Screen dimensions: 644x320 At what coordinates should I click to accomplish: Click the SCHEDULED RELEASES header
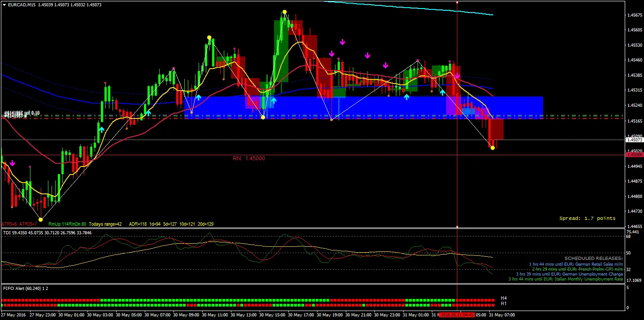pyautogui.click(x=594, y=259)
